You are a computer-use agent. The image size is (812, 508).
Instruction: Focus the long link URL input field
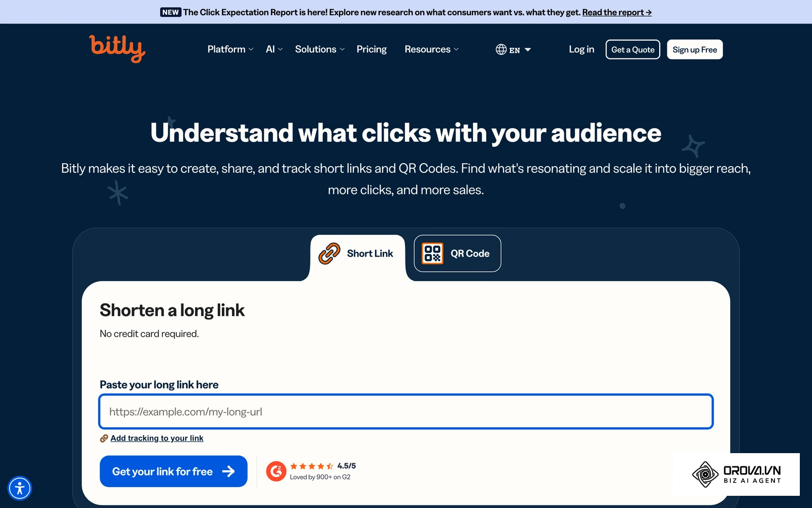click(406, 411)
